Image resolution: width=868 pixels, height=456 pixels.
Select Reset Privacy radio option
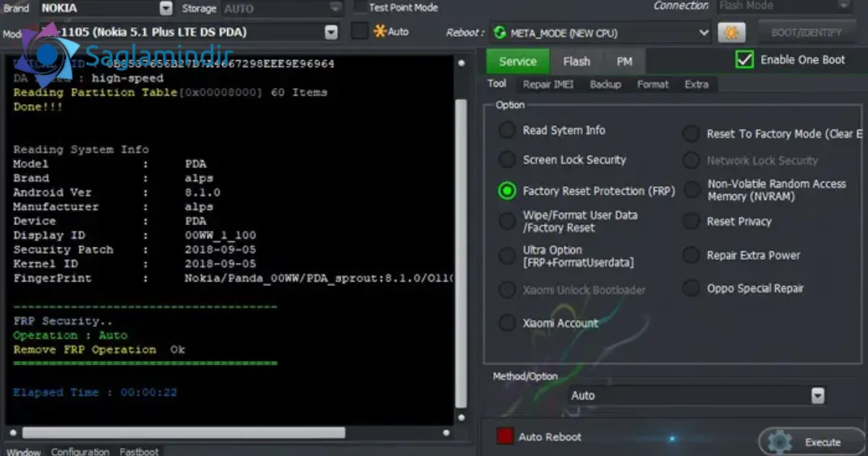click(692, 221)
